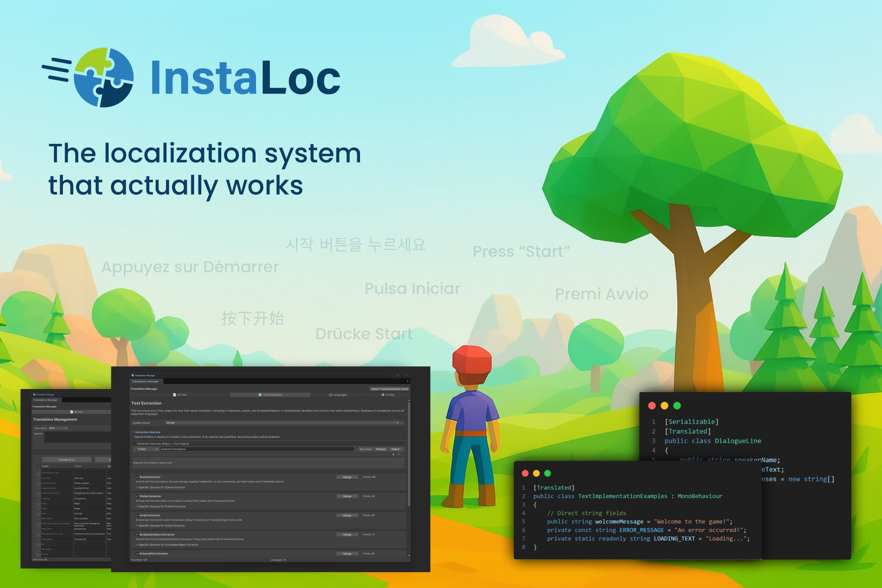882x588 pixels.
Task: Click the yellow dot on TextImplementationExamples code window
Action: (536, 473)
